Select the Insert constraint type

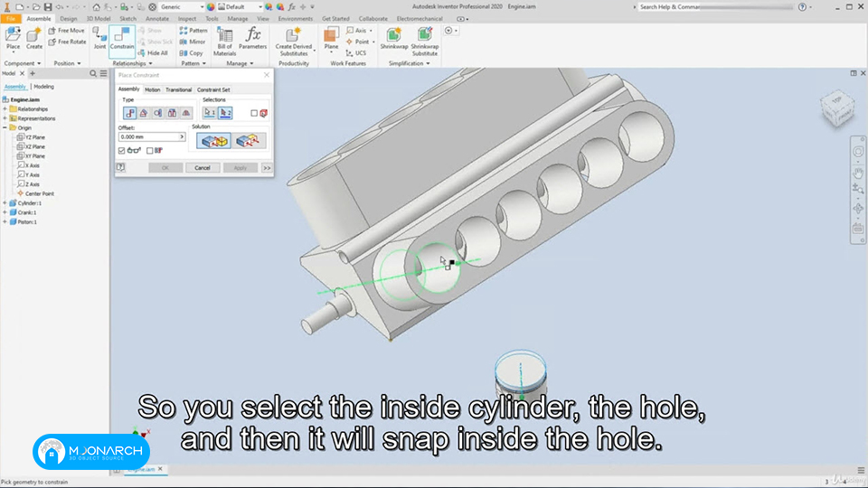172,113
